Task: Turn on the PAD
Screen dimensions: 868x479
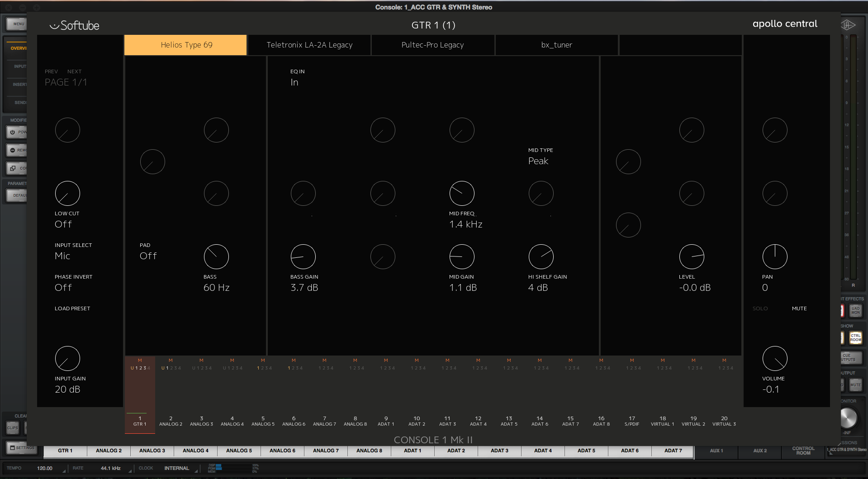Action: [148, 256]
